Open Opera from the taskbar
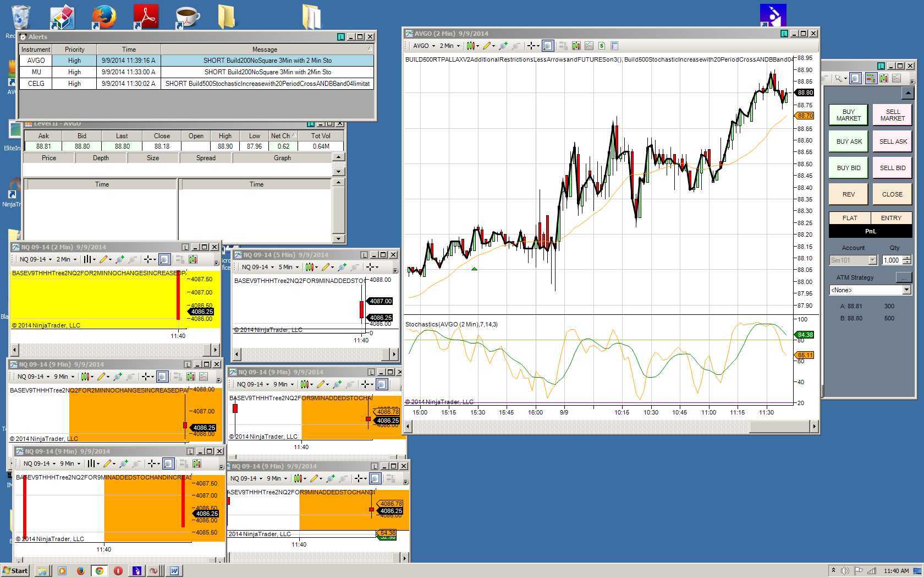 pyautogui.click(x=118, y=571)
